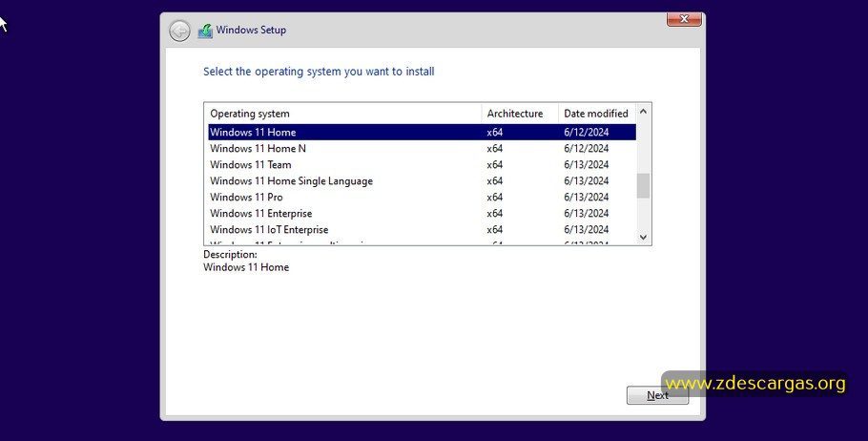The width and height of the screenshot is (868, 441).
Task: Select the Windows 11 Home edition
Action: pos(422,132)
